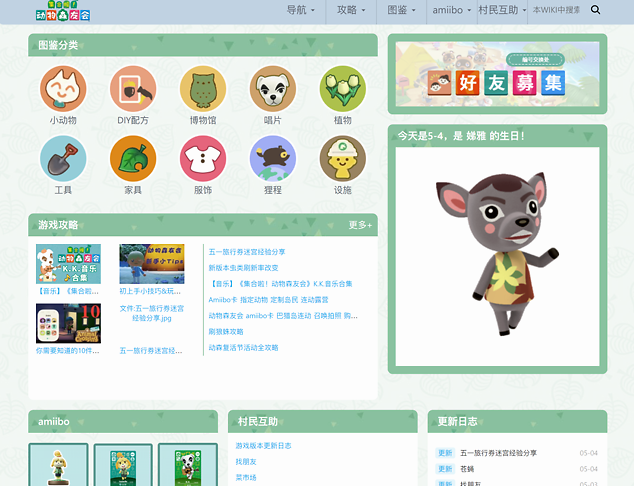The width and height of the screenshot is (634, 486).
Task: Click the search magnifier icon
Action: (595, 10)
